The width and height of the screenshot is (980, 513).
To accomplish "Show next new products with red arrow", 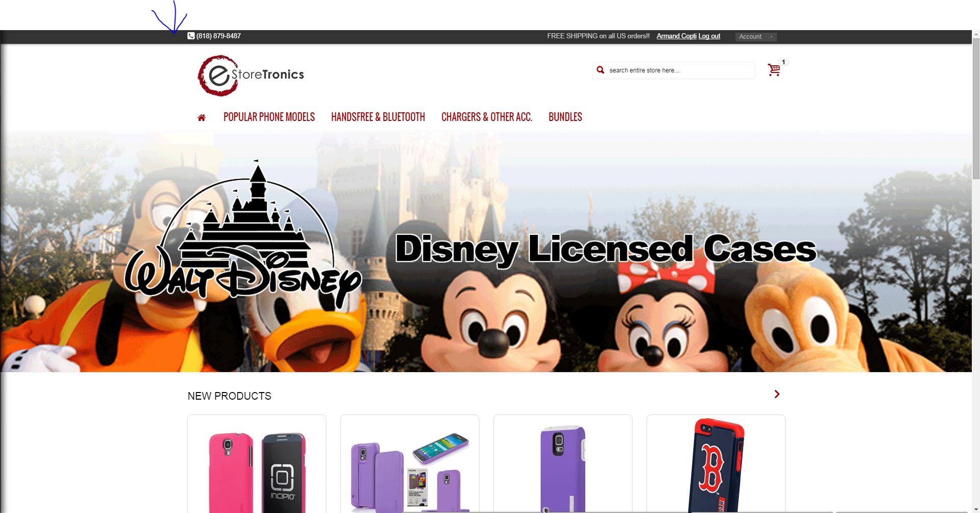I will (x=777, y=394).
